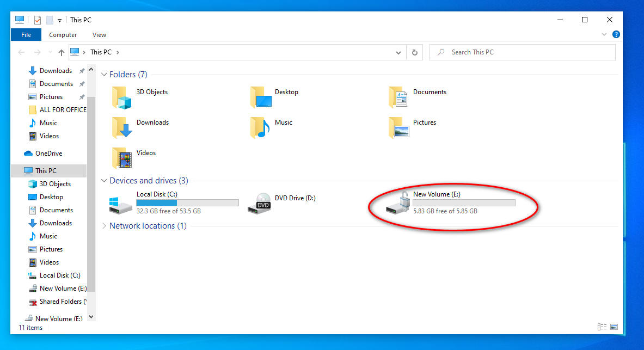Open the View ribbon tab
644x350 pixels.
(x=100, y=35)
